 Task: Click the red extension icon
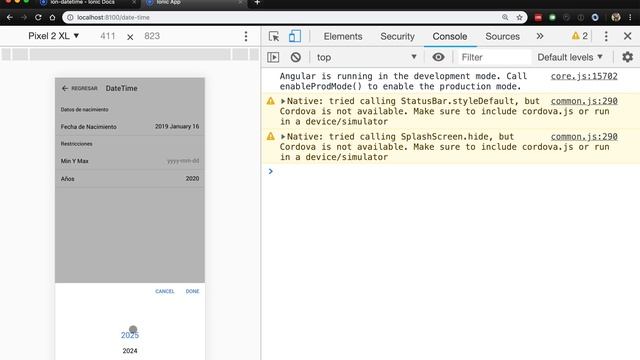point(538,18)
